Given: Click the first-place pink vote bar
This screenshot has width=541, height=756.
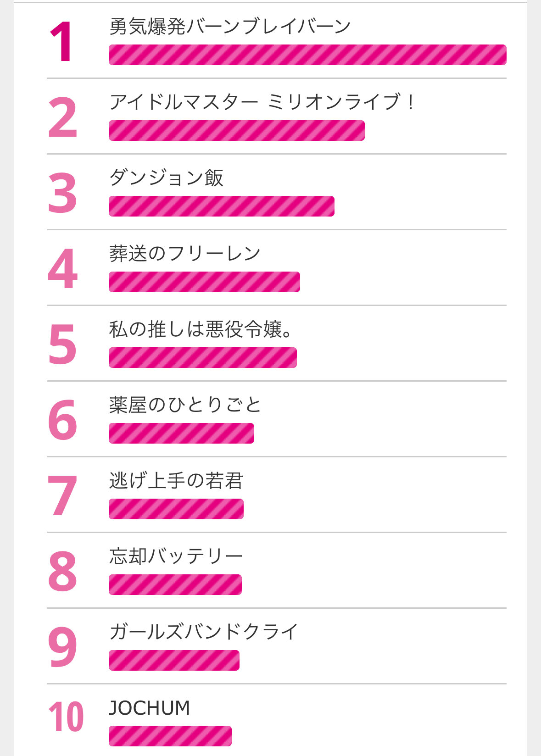Looking at the screenshot, I should pyautogui.click(x=307, y=55).
